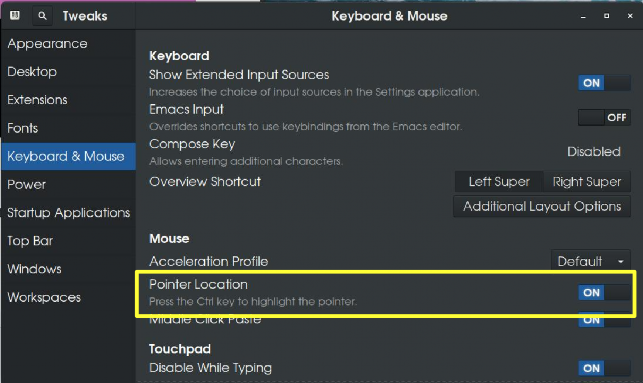Maximize the Tweaks window
The width and height of the screenshot is (643, 383).
tap(607, 16)
